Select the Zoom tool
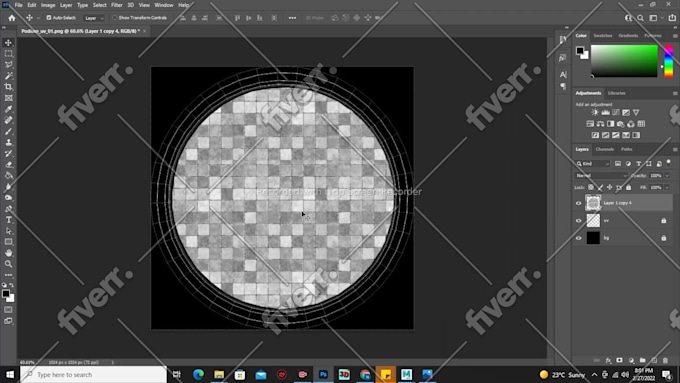 [x=8, y=264]
